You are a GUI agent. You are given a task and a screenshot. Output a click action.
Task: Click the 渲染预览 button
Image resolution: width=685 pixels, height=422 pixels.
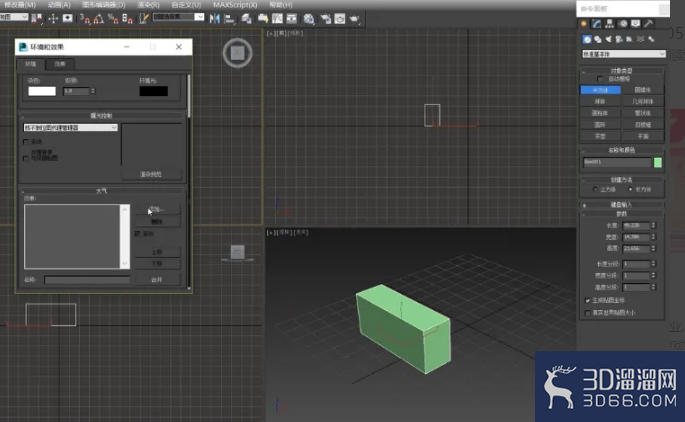151,174
